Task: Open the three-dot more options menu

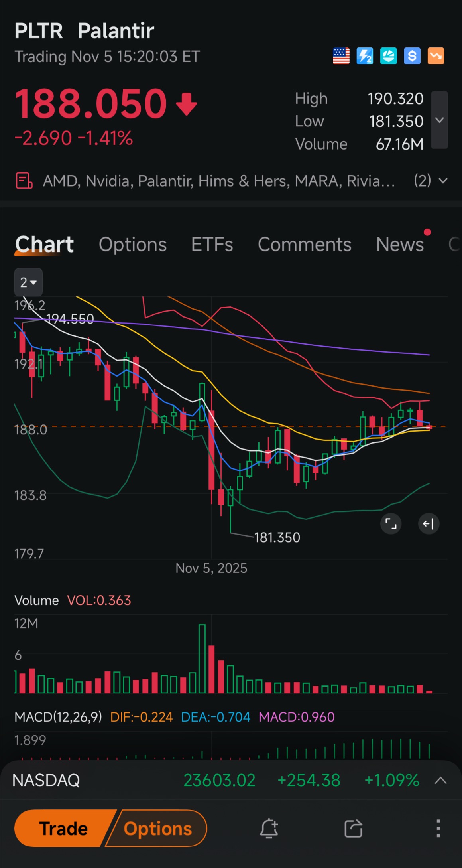Action: coord(438,829)
